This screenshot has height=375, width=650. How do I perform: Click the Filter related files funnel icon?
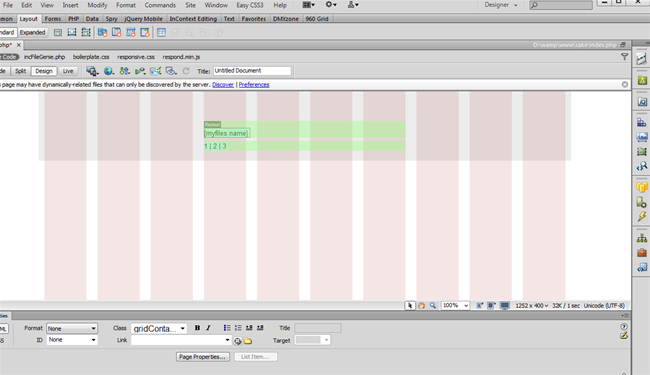coord(624,57)
